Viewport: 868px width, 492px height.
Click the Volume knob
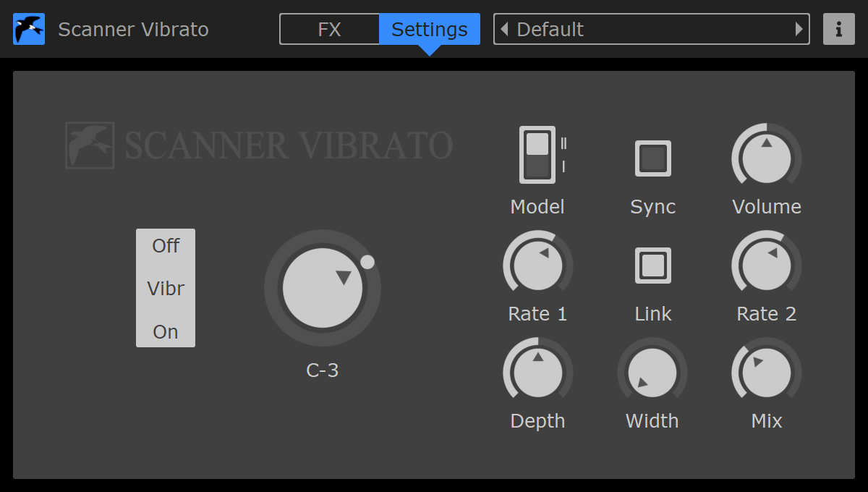[767, 158]
